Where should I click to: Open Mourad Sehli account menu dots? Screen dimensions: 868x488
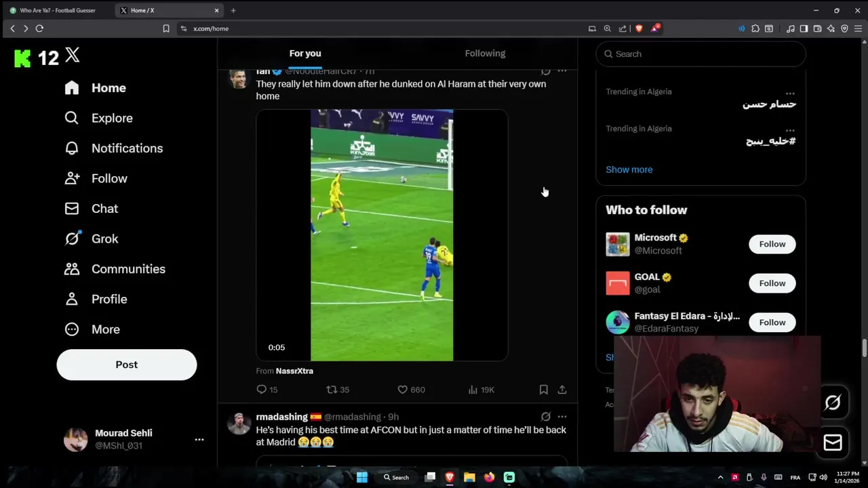coord(199,439)
